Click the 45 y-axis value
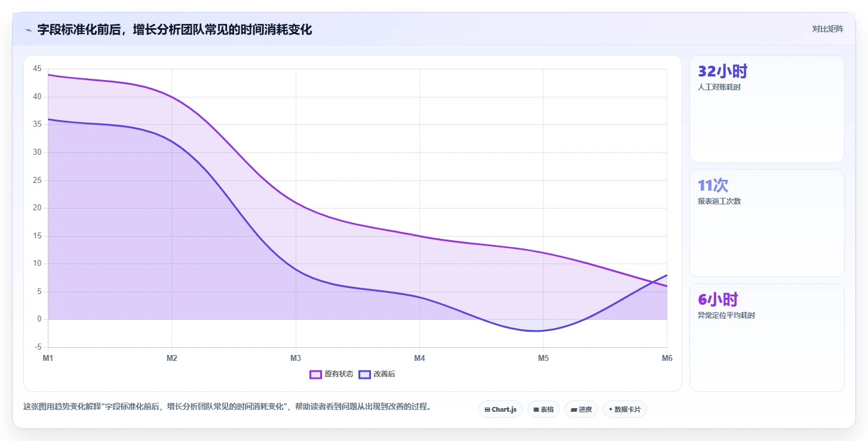 pyautogui.click(x=37, y=69)
